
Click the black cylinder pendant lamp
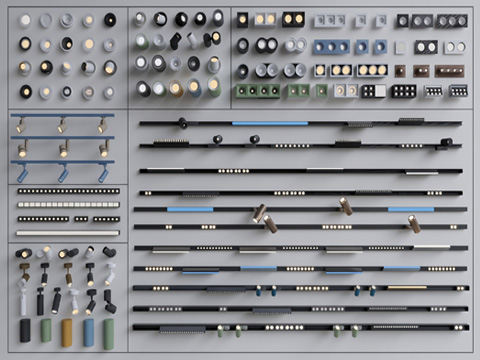pos(25,330)
